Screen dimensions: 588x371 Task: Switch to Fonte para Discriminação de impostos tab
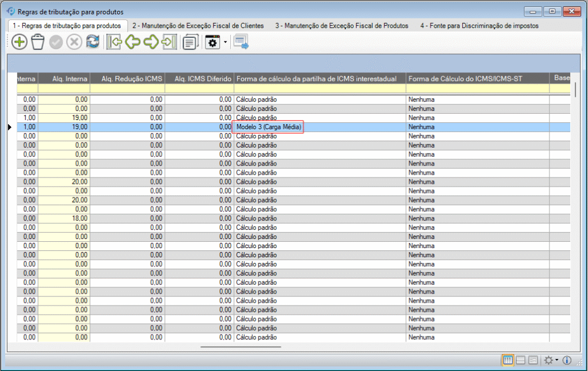coord(479,26)
